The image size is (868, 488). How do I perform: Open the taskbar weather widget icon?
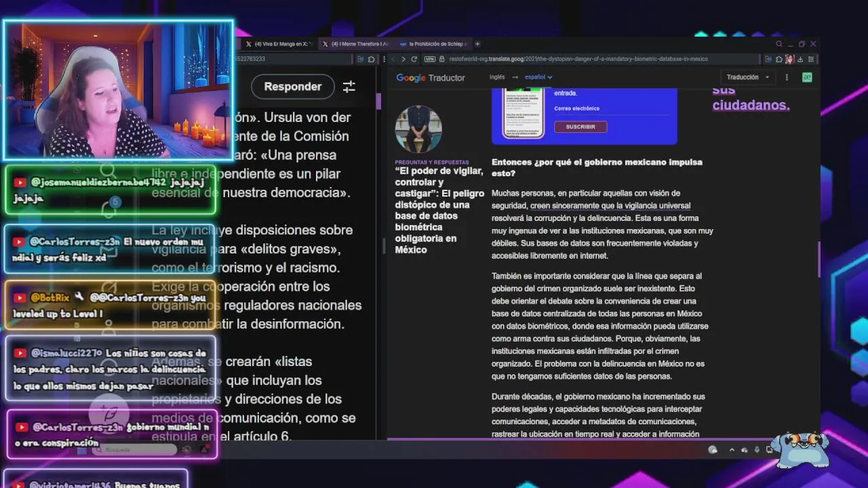[713, 450]
